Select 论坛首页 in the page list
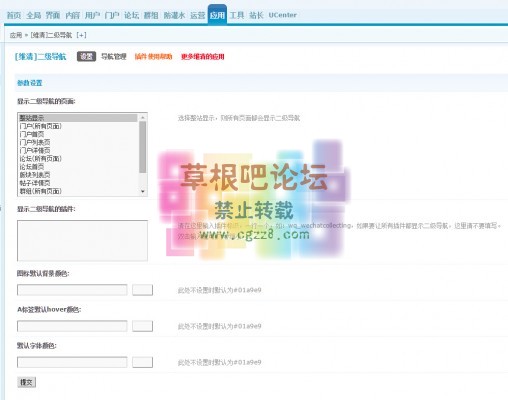The image size is (508, 400). click(x=78, y=167)
